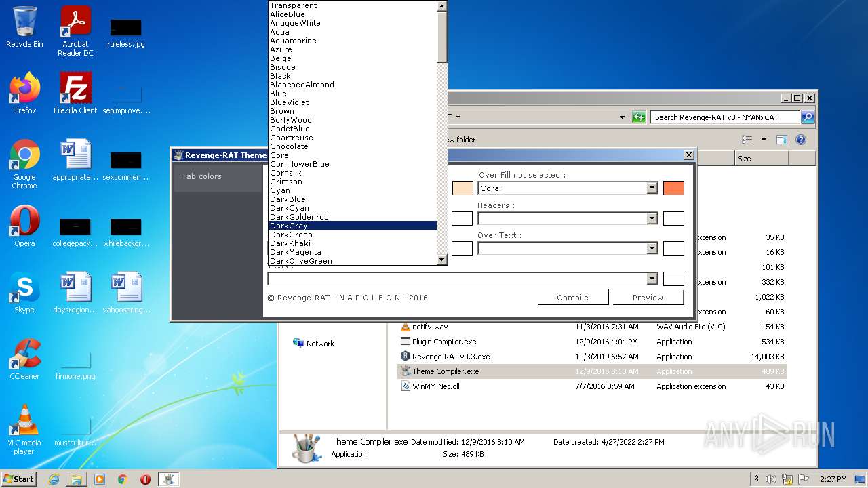Click the coral color swatch

pos(673,188)
